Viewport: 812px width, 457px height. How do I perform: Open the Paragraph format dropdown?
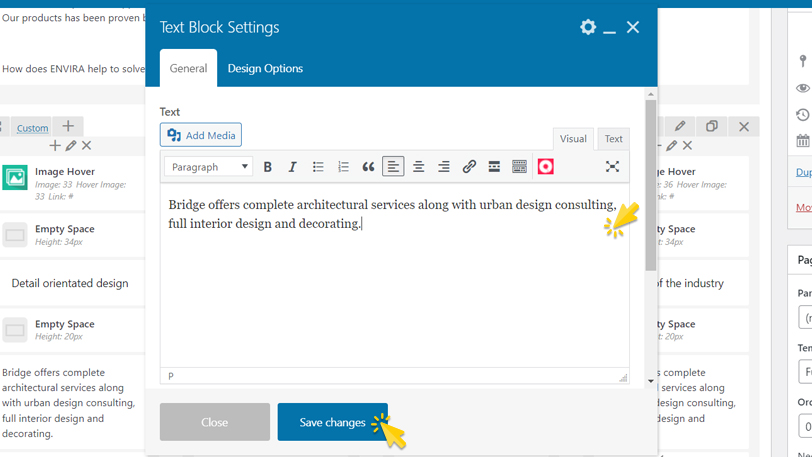coord(208,167)
